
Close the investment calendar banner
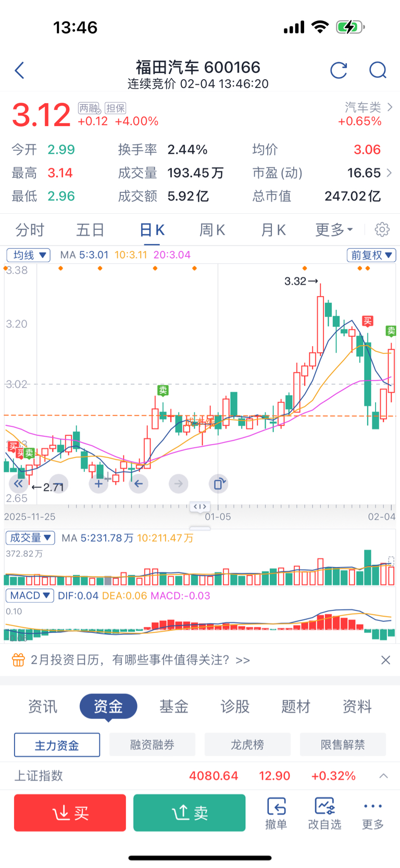[385, 660]
